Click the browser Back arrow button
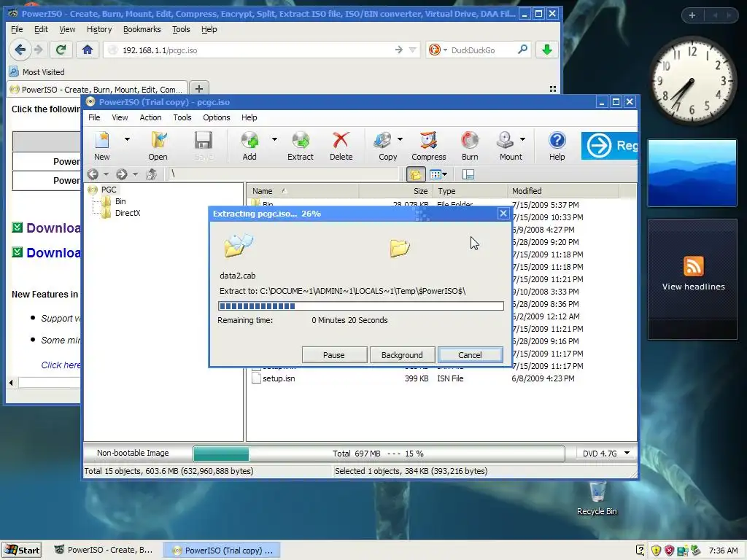Image resolution: width=747 pixels, height=560 pixels. point(20,50)
